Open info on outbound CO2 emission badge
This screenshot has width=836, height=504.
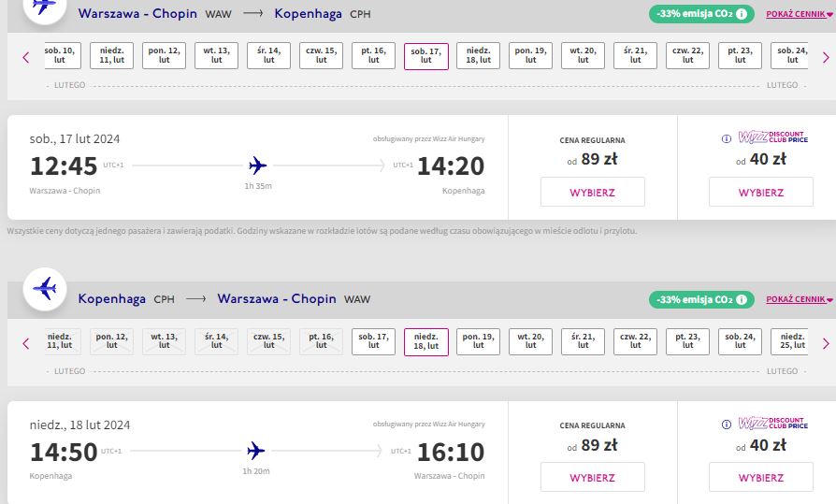pyautogui.click(x=742, y=14)
